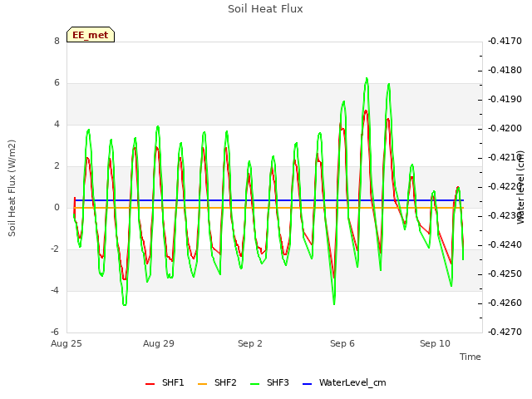Screen dimensions: 532x399
Task: Click the right axis value -0.4250
Action: tap(505, 274)
